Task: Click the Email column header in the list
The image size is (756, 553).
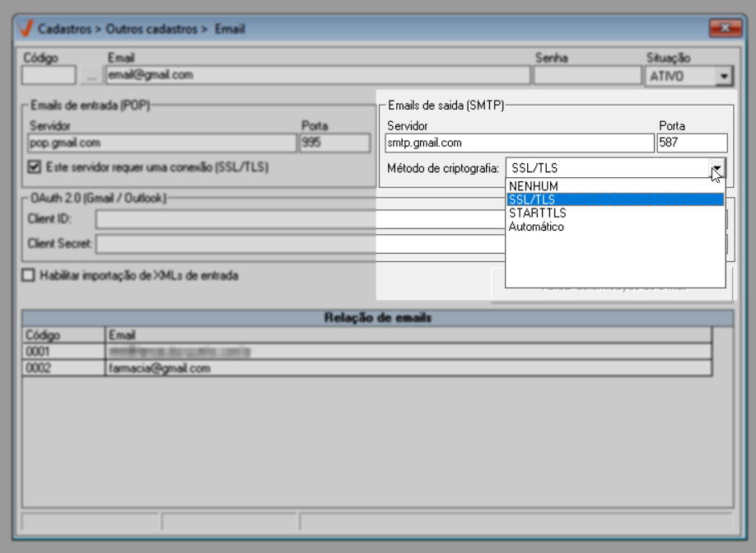Action: 408,335
